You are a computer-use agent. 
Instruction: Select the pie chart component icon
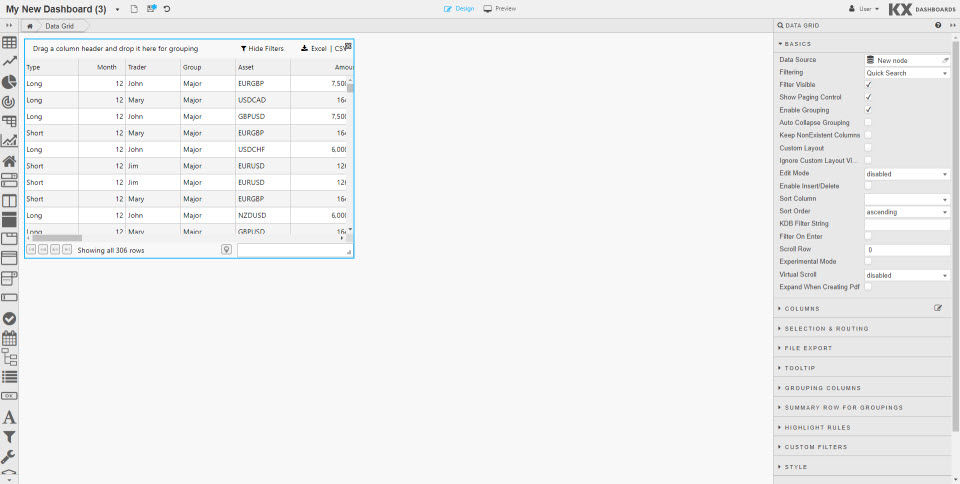pyautogui.click(x=9, y=82)
